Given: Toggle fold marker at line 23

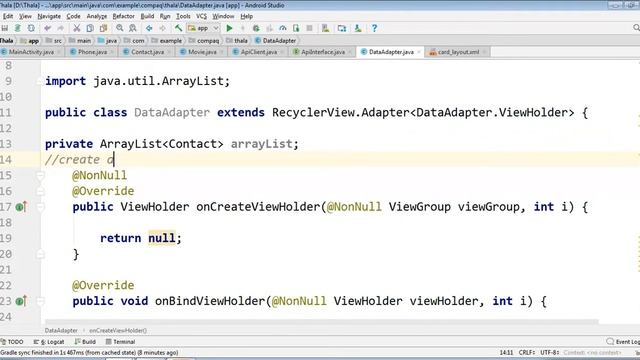Looking at the screenshot, I should pyautogui.click(x=40, y=301).
